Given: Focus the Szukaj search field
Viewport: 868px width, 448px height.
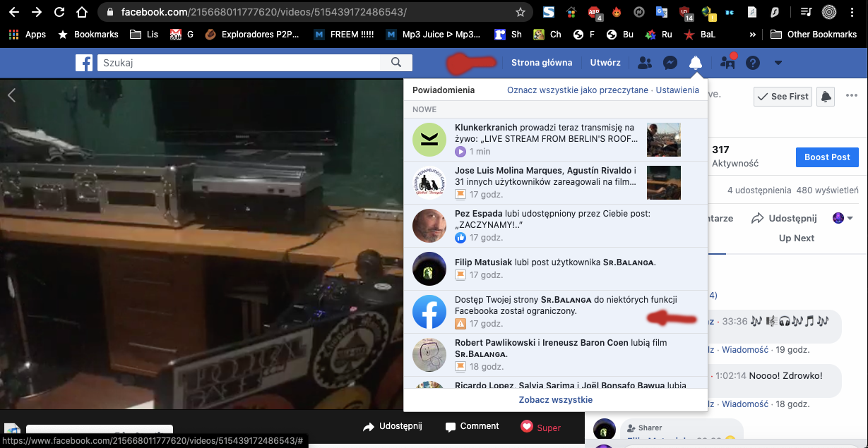Looking at the screenshot, I should click(x=237, y=63).
